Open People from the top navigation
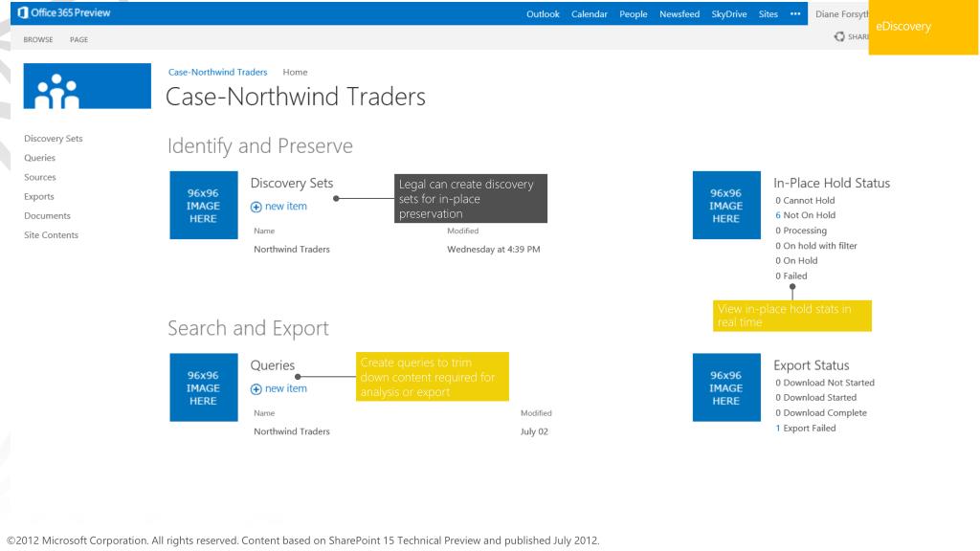 [x=634, y=13]
